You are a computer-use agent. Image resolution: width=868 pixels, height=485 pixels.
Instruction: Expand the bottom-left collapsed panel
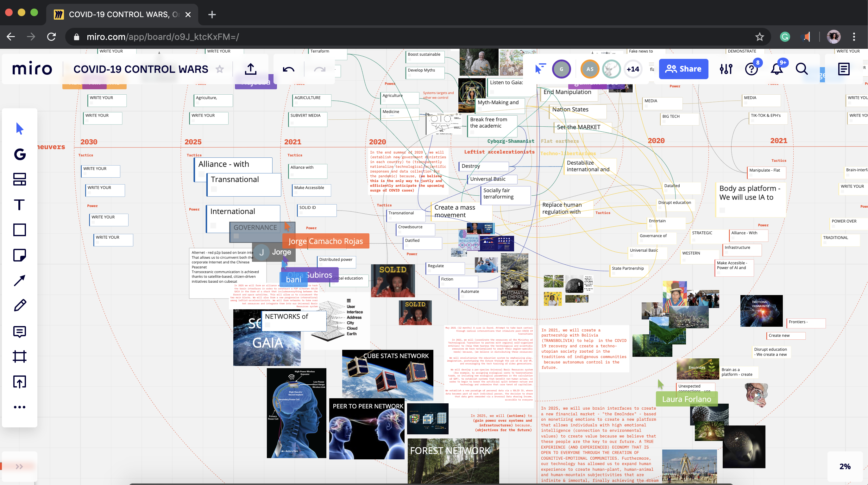[19, 466]
